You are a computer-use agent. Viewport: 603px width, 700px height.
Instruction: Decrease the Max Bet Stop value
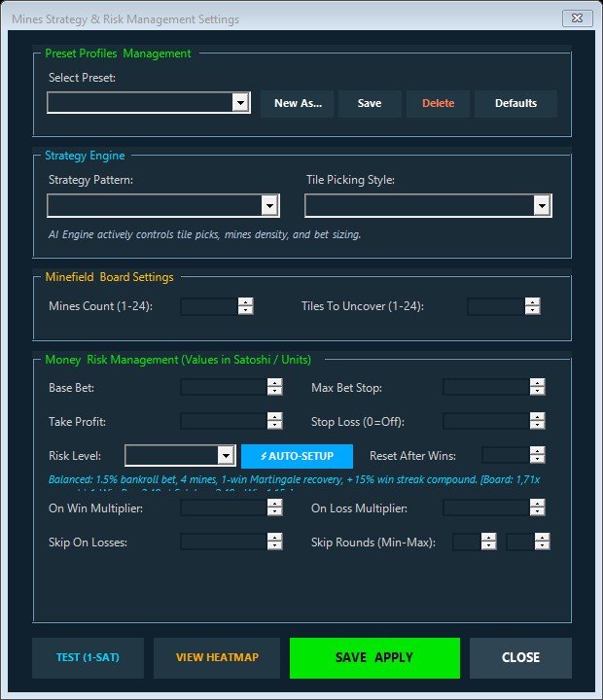(x=537, y=391)
